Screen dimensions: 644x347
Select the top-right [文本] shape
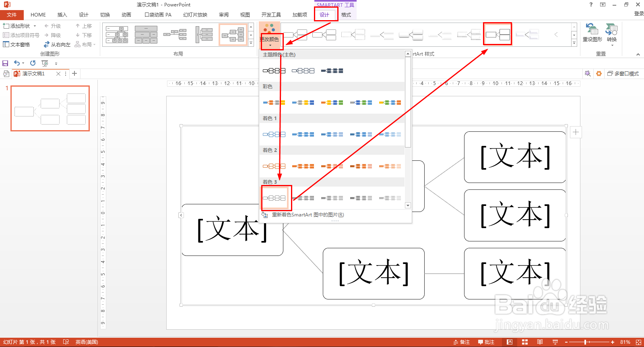click(515, 157)
